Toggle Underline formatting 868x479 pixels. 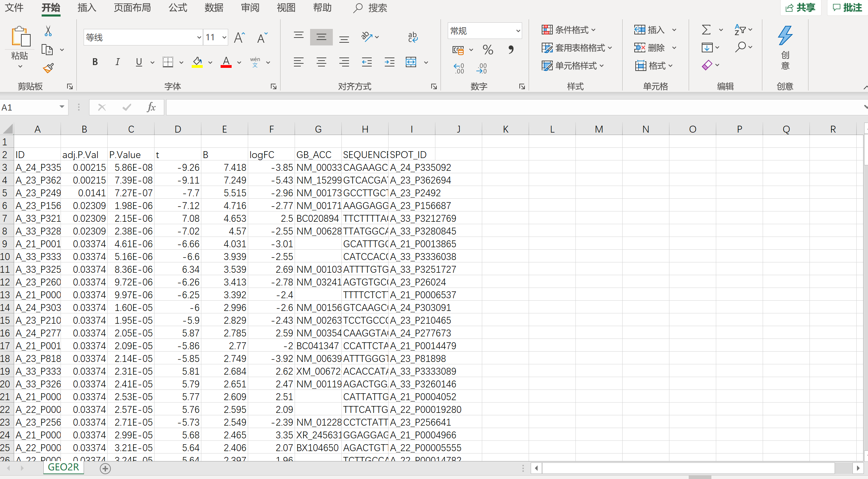[139, 62]
